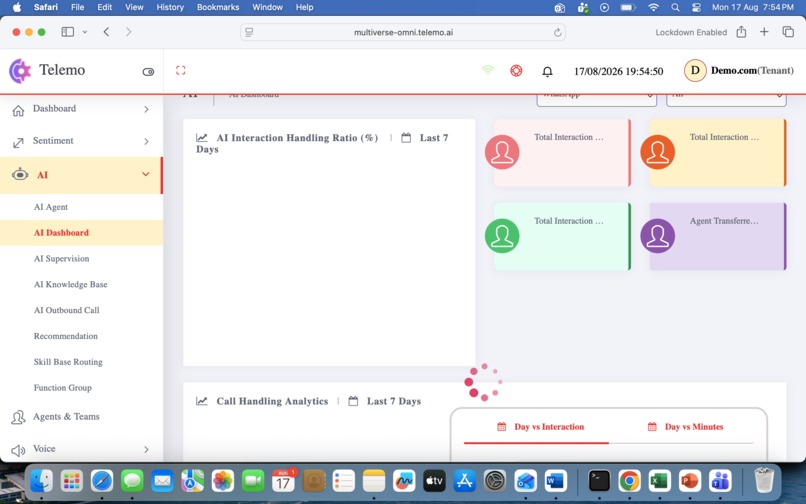806x504 pixels.
Task: Click the Sentiment arrows icon
Action: point(18,142)
